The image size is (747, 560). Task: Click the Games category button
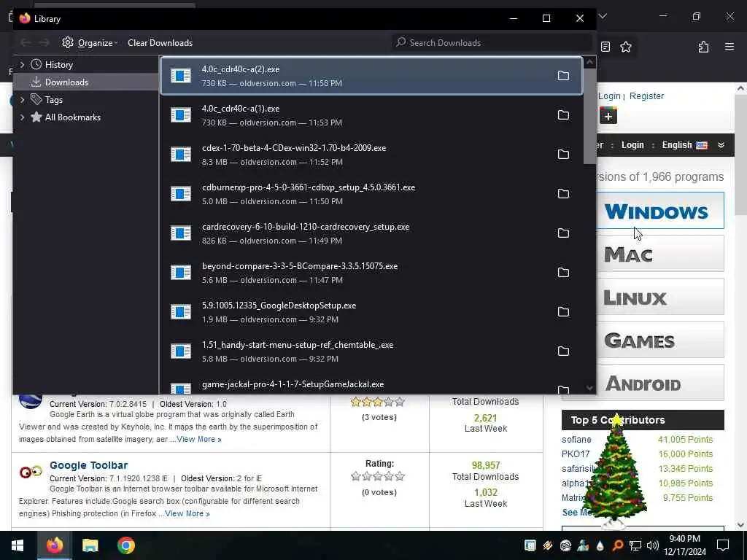[660, 340]
